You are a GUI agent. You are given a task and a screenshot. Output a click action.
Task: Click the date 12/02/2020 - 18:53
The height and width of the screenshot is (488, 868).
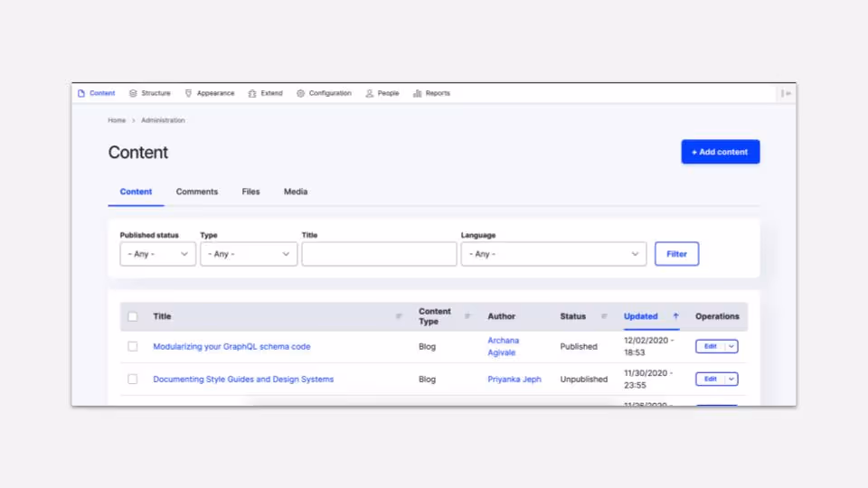click(649, 346)
